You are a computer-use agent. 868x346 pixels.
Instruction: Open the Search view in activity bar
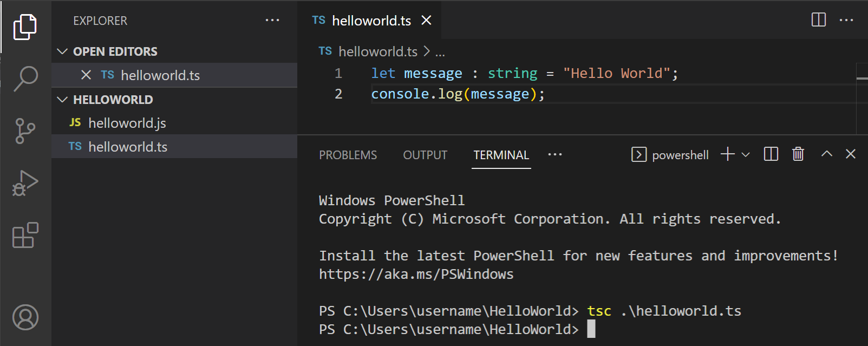(25, 79)
